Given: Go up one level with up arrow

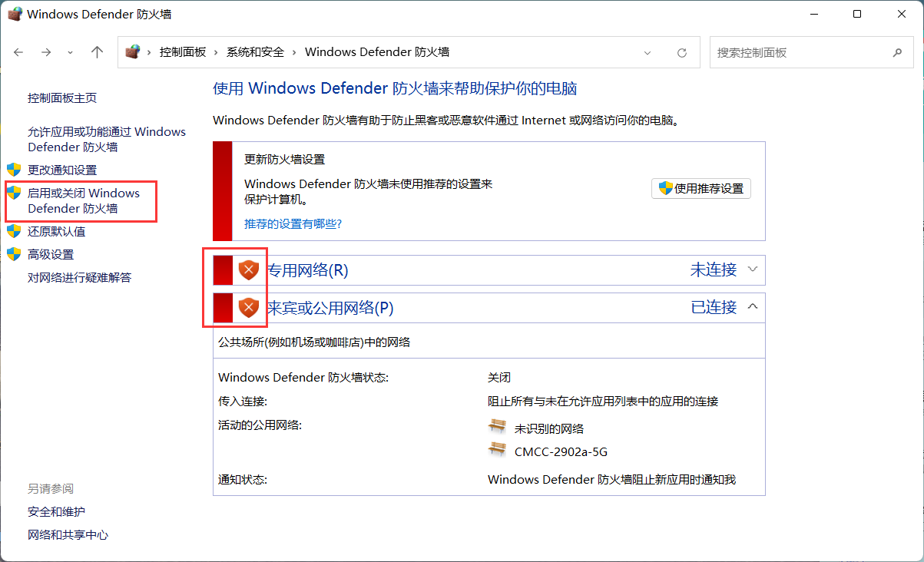Looking at the screenshot, I should tap(97, 52).
